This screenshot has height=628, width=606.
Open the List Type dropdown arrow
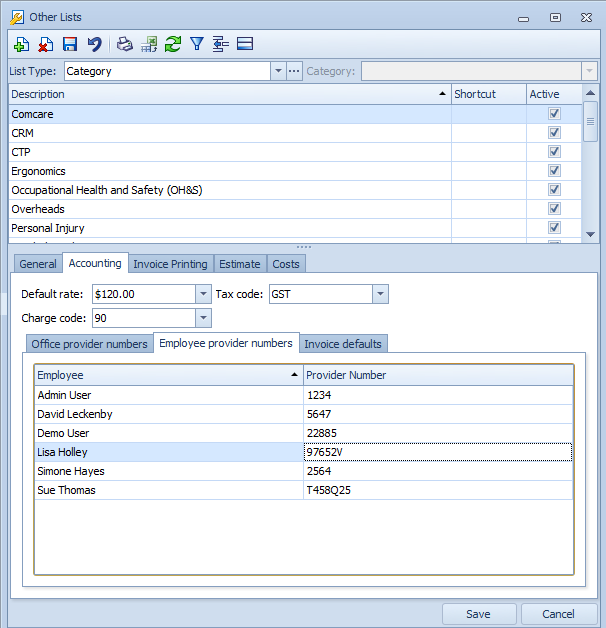pos(278,71)
